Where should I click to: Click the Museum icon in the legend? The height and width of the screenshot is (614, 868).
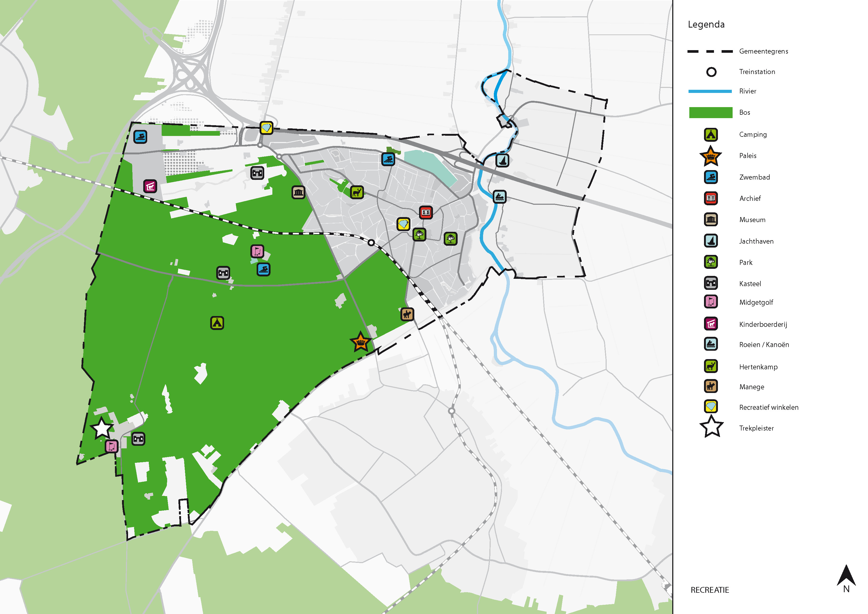coord(711,219)
